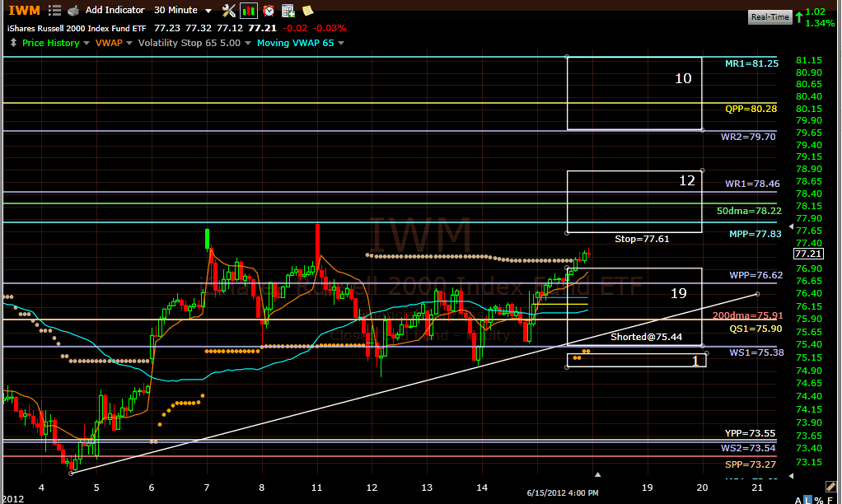This screenshot has height=504, width=842.
Task: Open the watchlist icon beside IWM
Action: coord(54,10)
